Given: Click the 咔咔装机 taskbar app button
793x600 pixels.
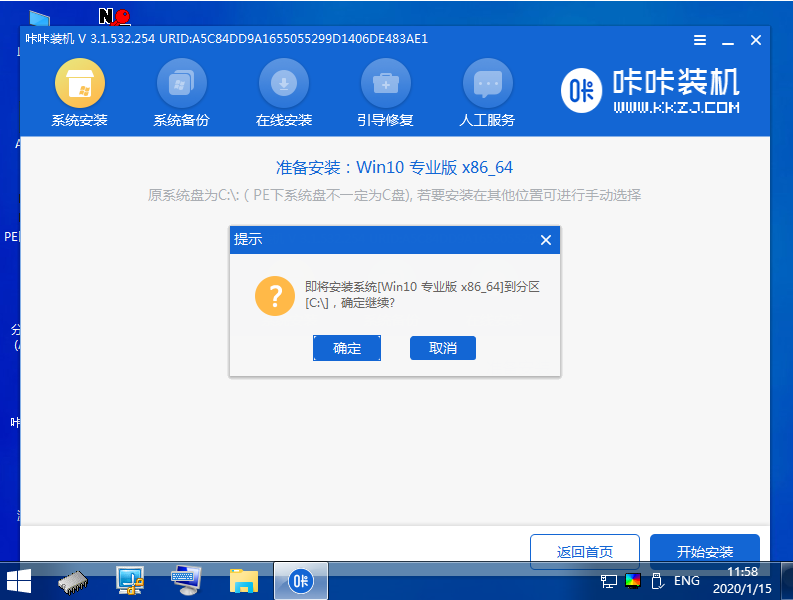Looking at the screenshot, I should (300, 580).
